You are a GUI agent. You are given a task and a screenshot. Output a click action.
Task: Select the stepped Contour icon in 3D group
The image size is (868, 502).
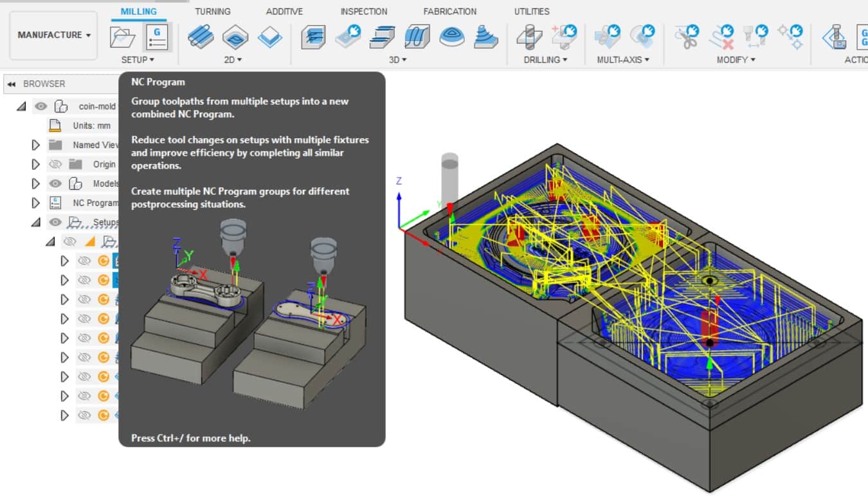tap(487, 37)
